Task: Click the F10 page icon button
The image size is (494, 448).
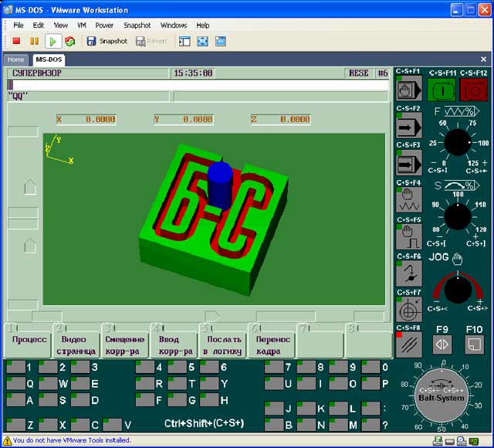Action: [x=475, y=345]
